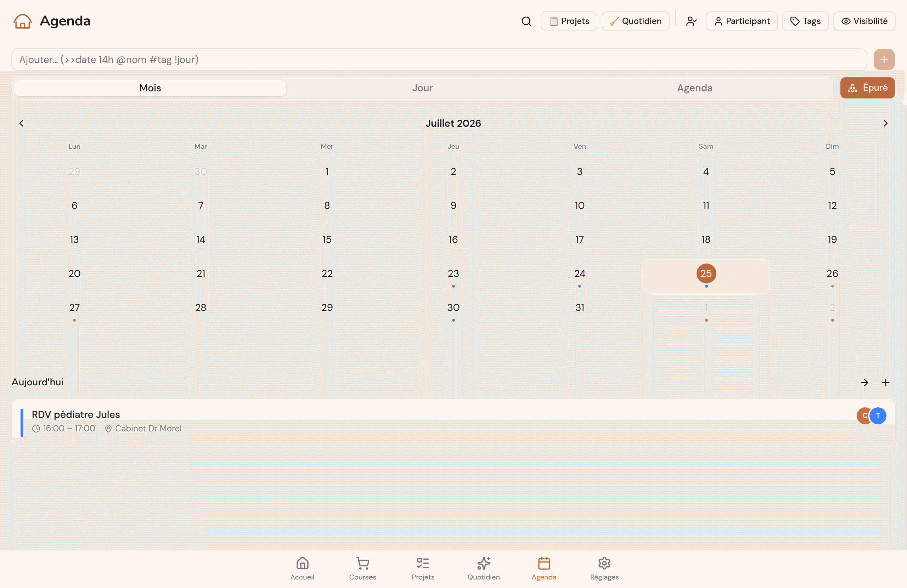This screenshot has height=588, width=907.
Task: Click the orange plus button beside the input
Action: coord(884,60)
